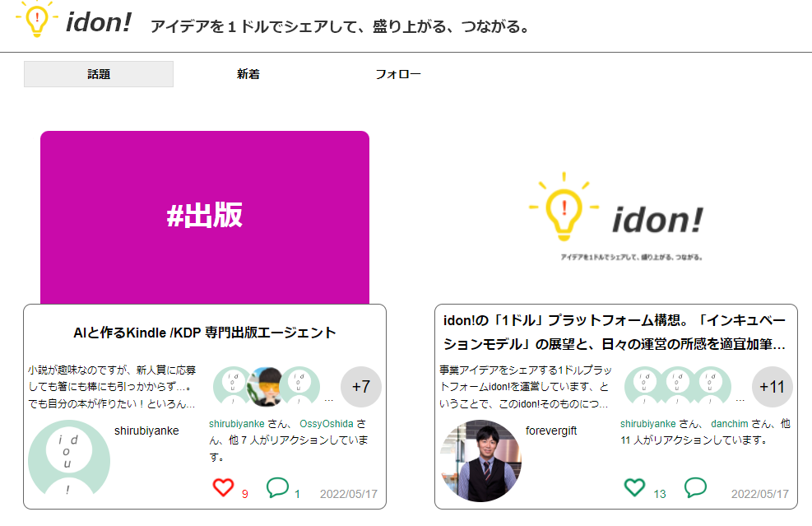This screenshot has width=812, height=526.
Task: Open comments on the Kindle publishing post
Action: [x=277, y=487]
